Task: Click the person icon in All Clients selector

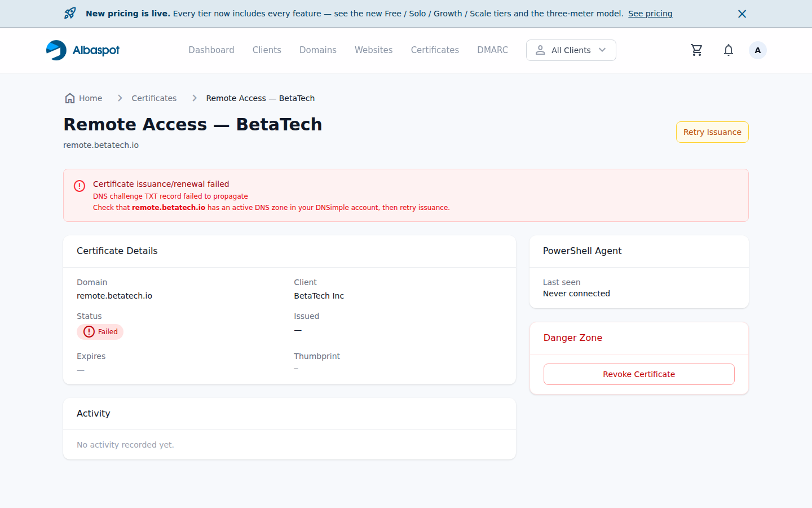Action: pos(540,50)
